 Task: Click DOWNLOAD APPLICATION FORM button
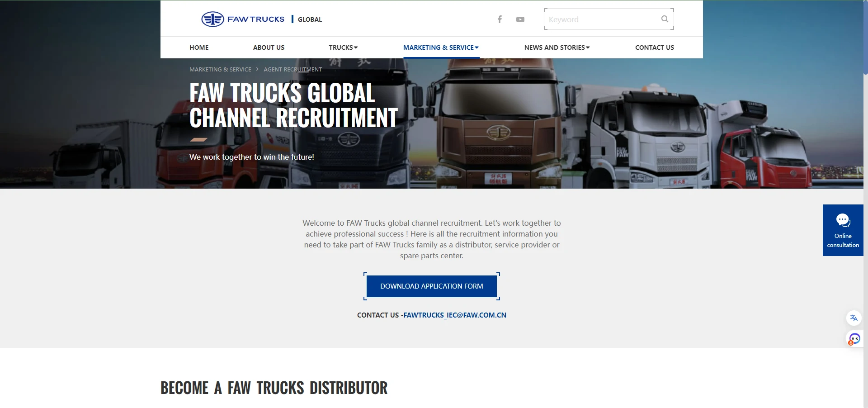click(x=432, y=286)
